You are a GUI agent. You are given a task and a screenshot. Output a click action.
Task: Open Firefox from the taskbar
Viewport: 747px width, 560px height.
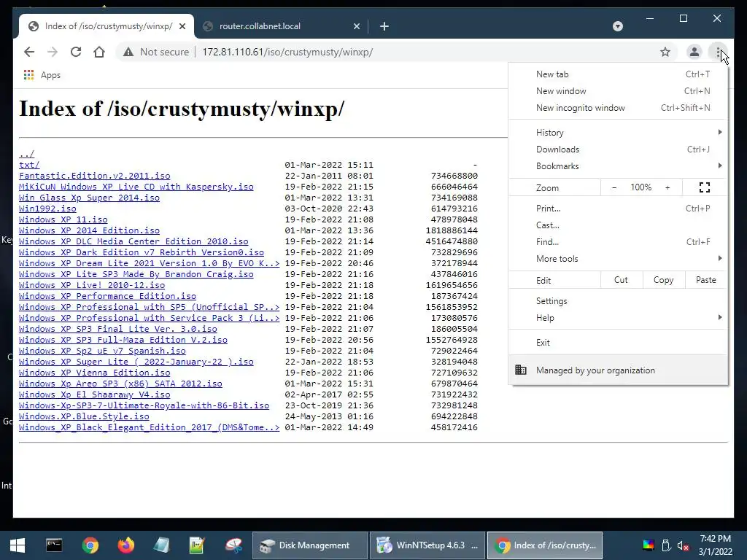coord(125,545)
